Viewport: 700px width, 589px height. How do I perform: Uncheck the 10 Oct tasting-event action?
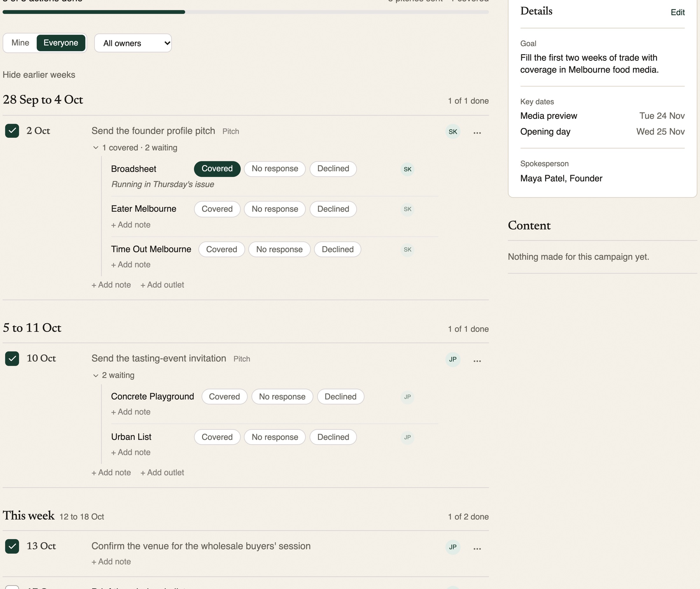point(12,358)
